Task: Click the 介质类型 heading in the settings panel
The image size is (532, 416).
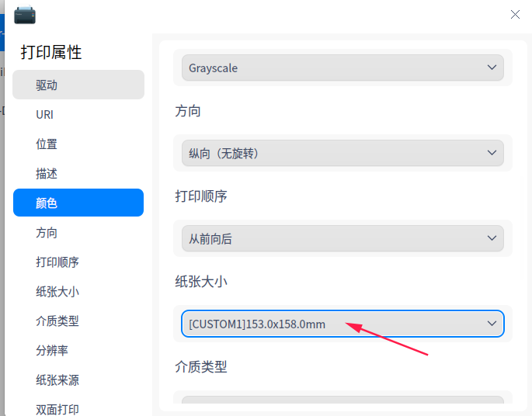Action: 201,366
